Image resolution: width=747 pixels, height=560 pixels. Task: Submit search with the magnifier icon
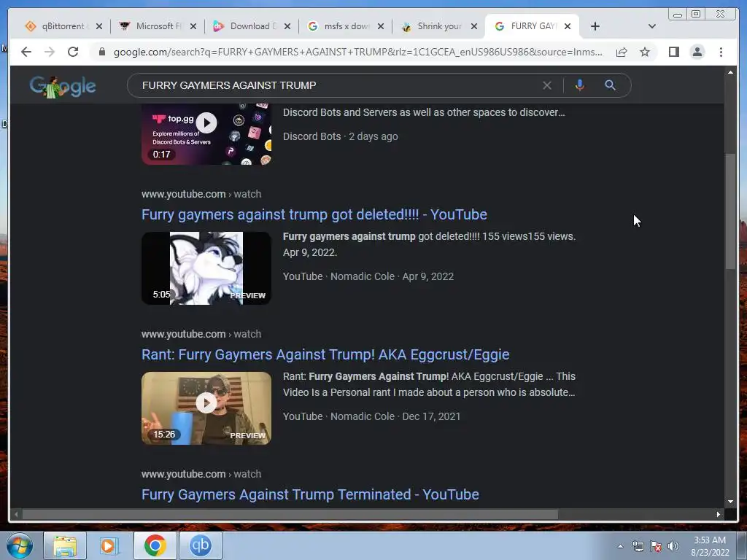pyautogui.click(x=610, y=85)
